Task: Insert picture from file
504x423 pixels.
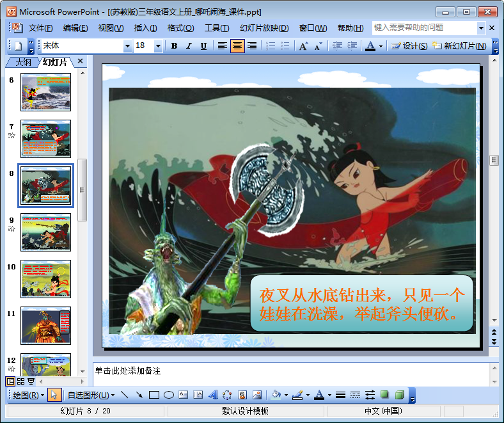Action: click(x=257, y=395)
